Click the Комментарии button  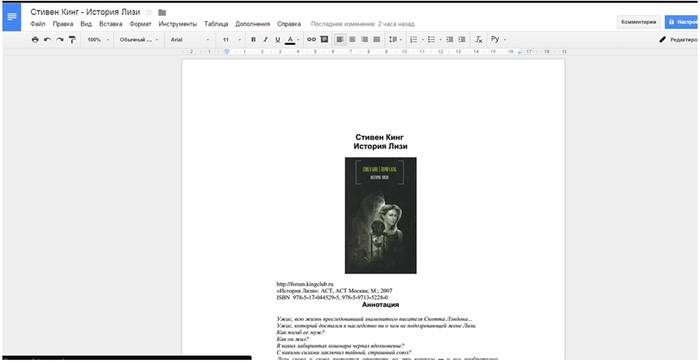[x=638, y=22]
